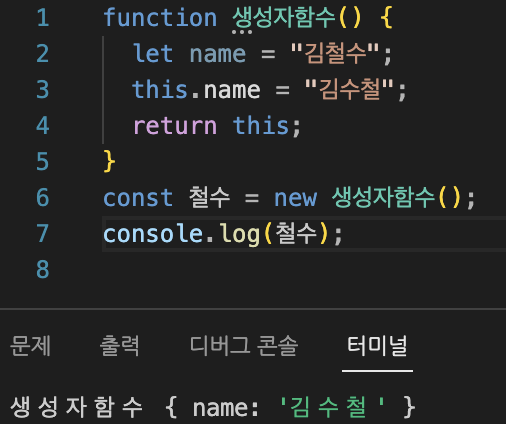Switch to the 출력 tab

pos(119,346)
